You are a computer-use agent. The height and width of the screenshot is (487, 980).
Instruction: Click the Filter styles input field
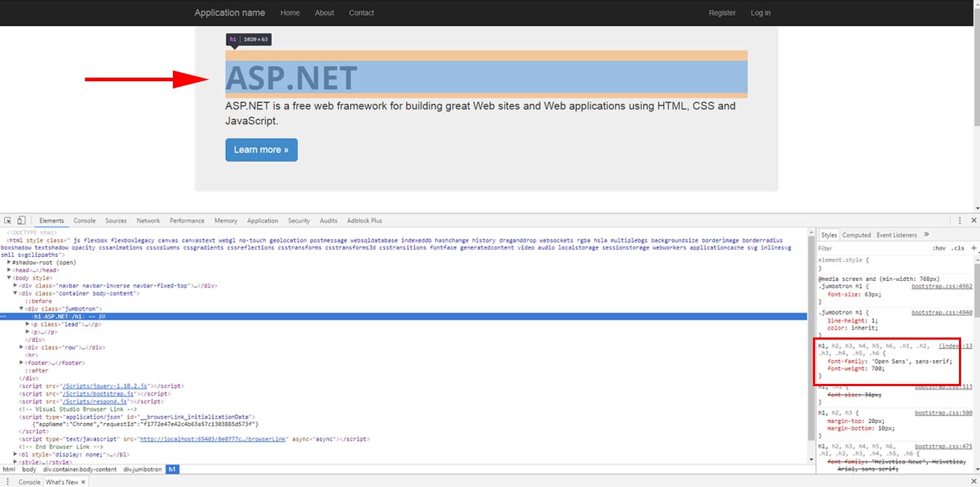coord(872,248)
